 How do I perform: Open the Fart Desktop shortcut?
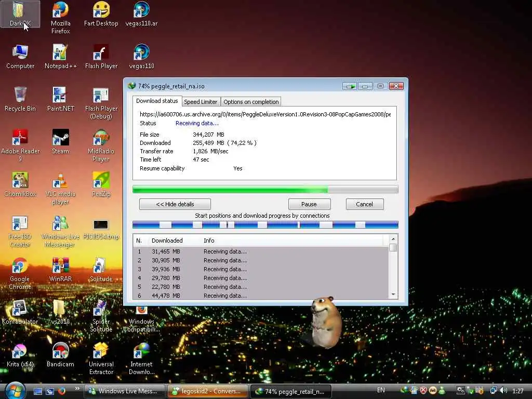tap(101, 14)
